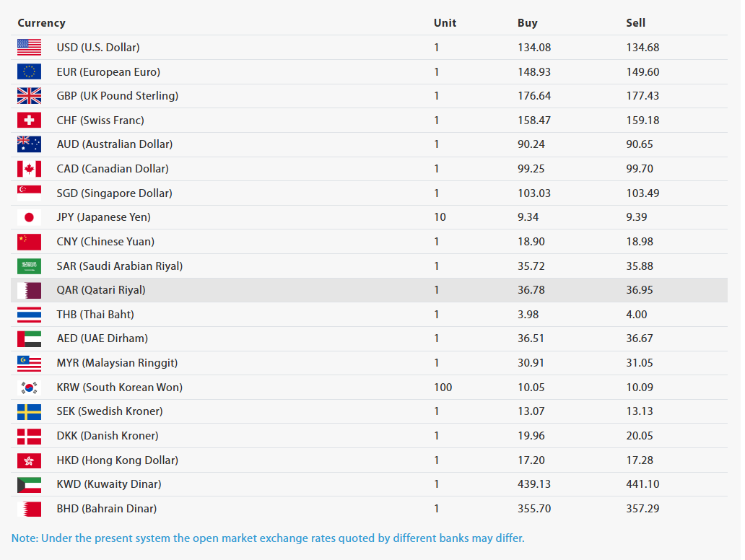745x560 pixels.
Task: Click KWD buy rate 439.13
Action: click(534, 484)
